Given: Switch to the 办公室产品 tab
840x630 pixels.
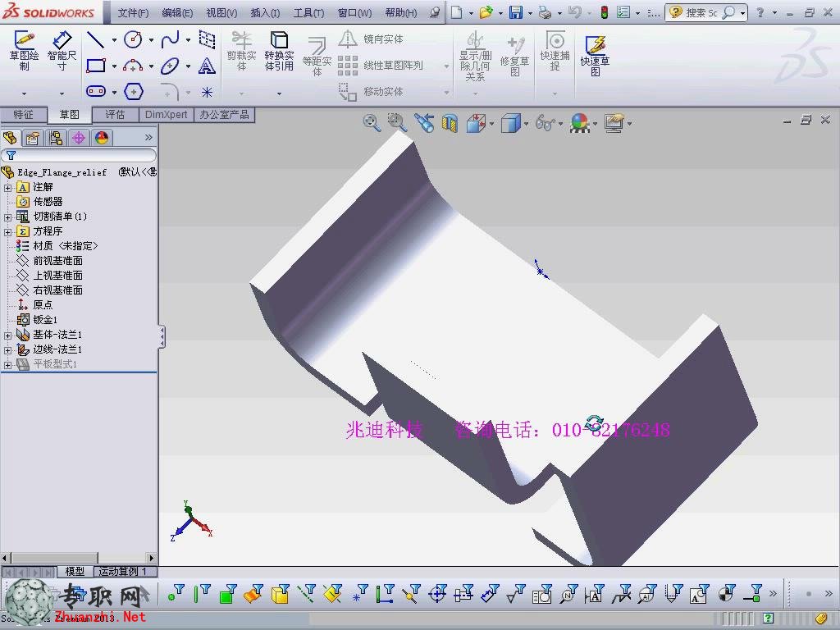Looking at the screenshot, I should coord(224,115).
